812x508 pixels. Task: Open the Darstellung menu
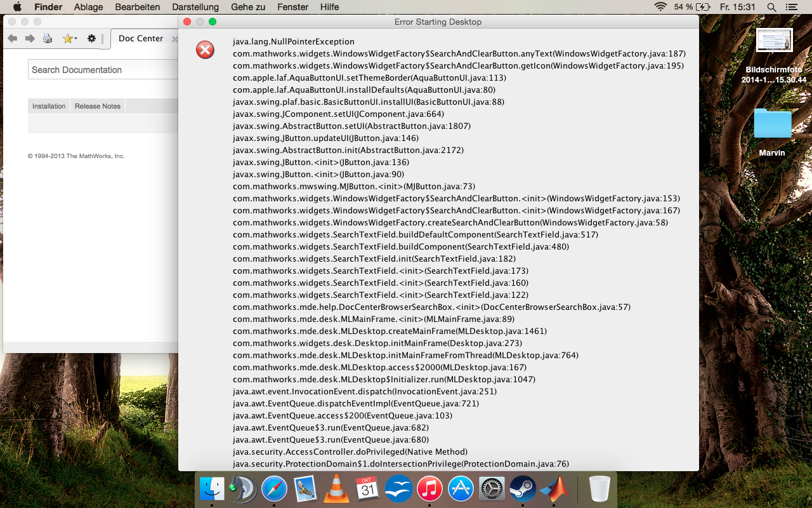(x=195, y=7)
